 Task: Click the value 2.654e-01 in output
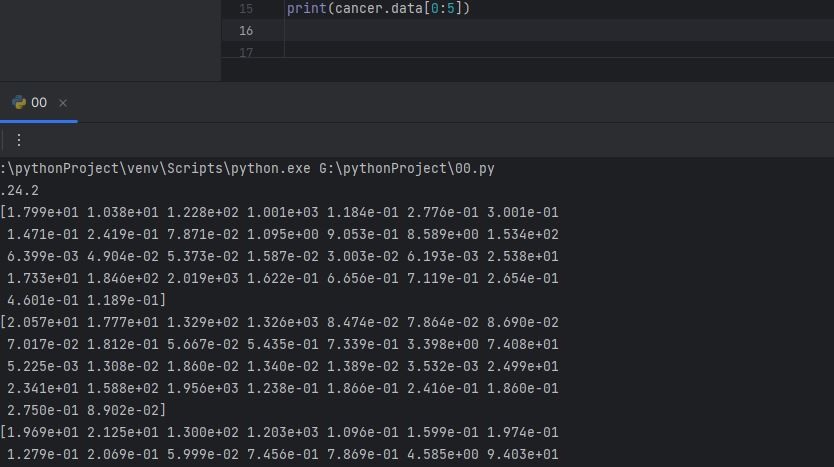(x=523, y=279)
